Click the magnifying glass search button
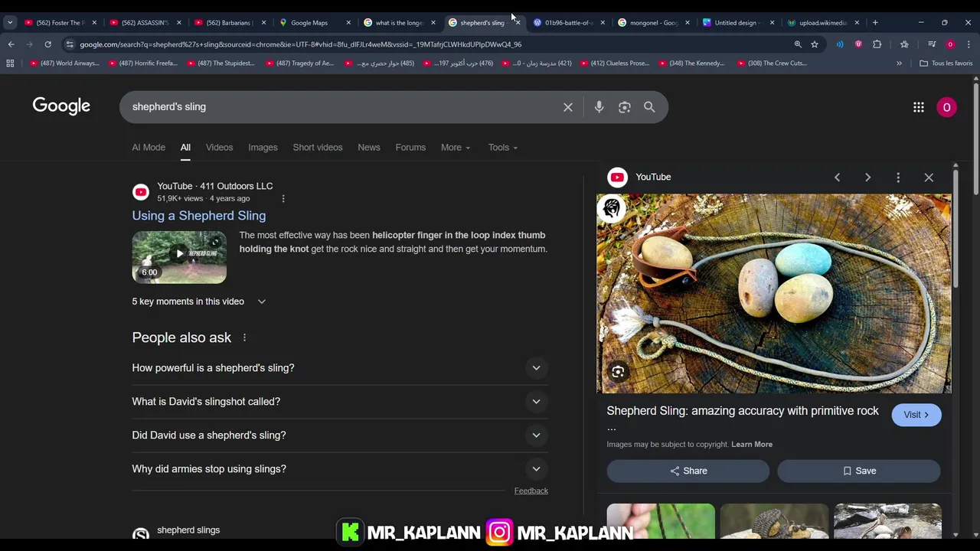The height and width of the screenshot is (551, 980). (x=649, y=107)
